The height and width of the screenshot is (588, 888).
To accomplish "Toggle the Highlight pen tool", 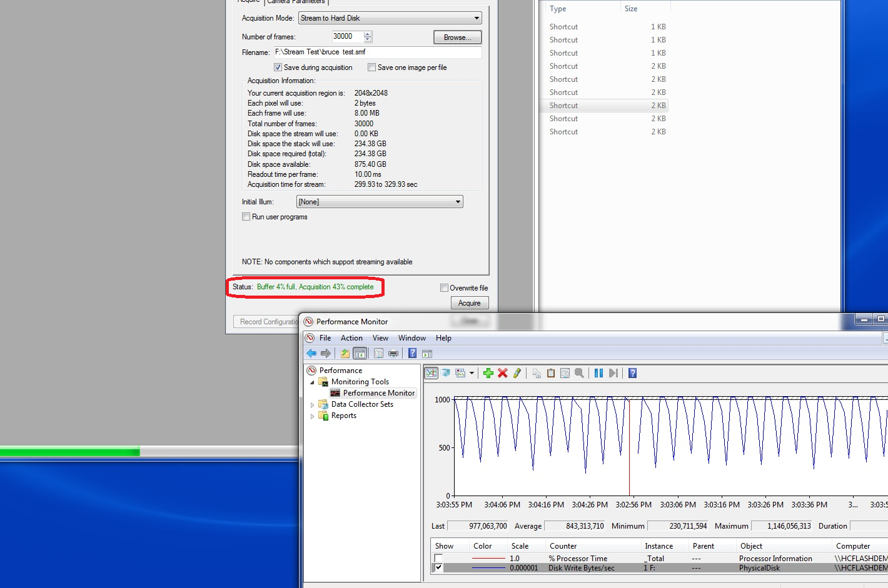I will click(x=517, y=373).
